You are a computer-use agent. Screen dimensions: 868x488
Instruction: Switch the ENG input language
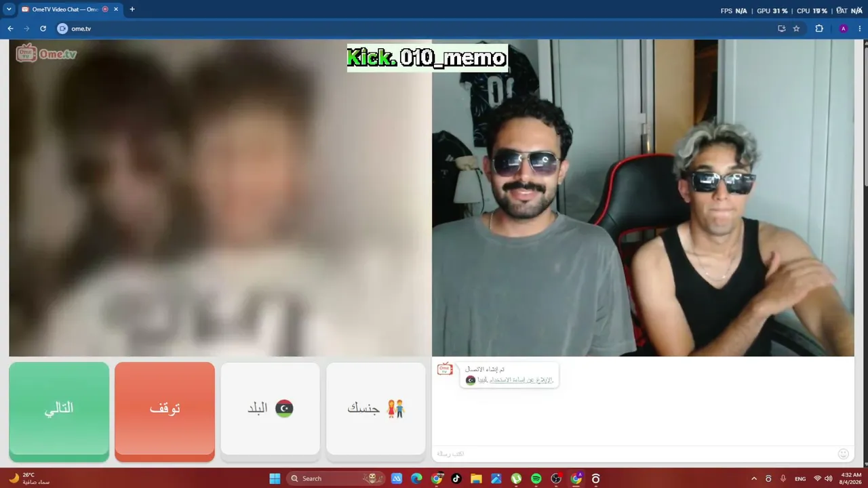800,479
